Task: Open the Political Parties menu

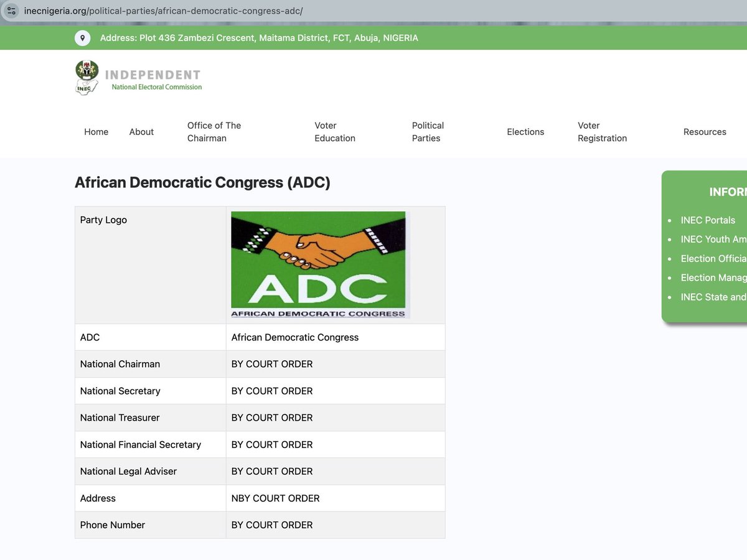Action: tap(428, 132)
